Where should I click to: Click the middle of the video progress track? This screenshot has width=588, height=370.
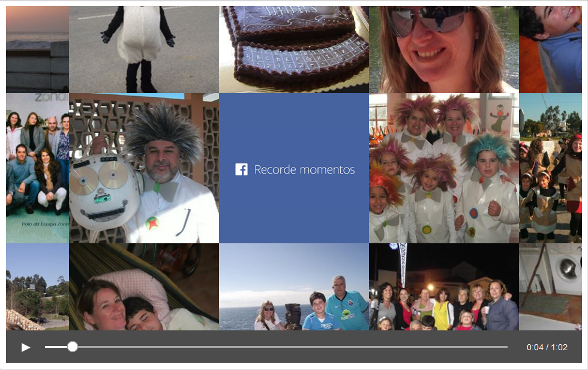(x=276, y=347)
